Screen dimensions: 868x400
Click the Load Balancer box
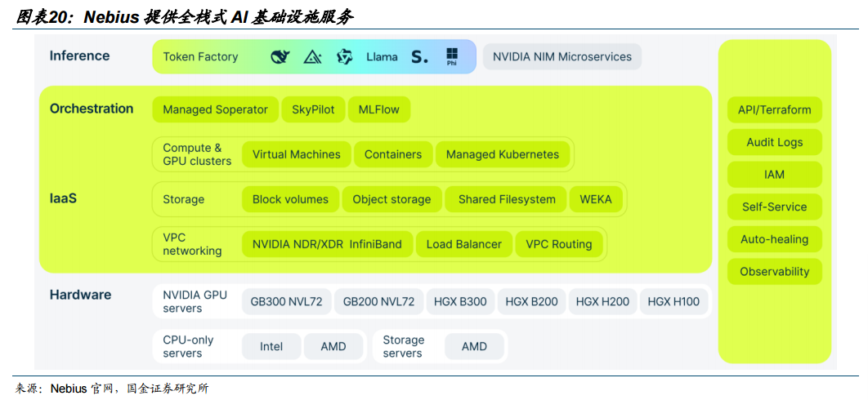[464, 244]
